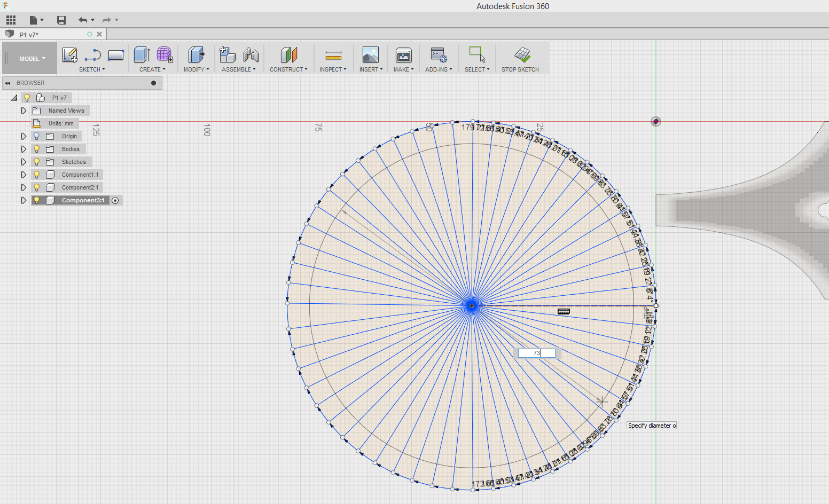
Task: Open the data panel grid icon
Action: tap(11, 20)
